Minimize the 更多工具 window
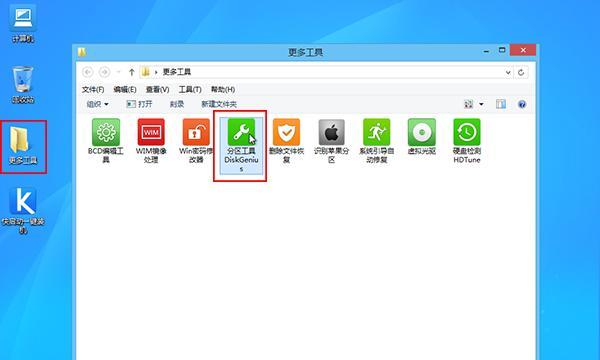The width and height of the screenshot is (600, 360). [x=486, y=50]
